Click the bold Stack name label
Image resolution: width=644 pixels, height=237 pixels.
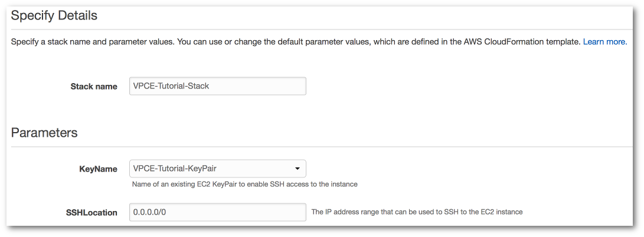pyautogui.click(x=94, y=86)
